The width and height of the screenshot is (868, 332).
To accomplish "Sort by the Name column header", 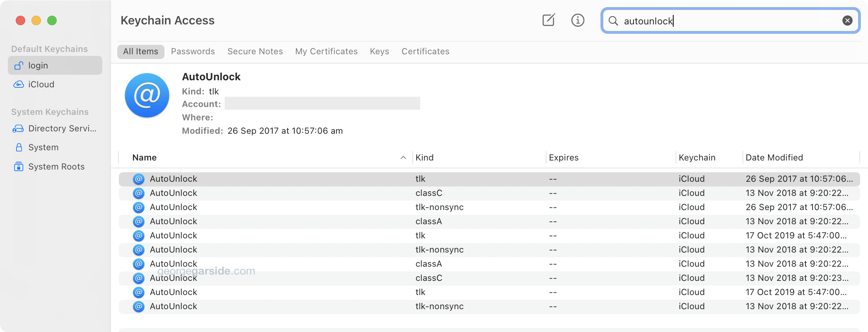I will (265, 157).
